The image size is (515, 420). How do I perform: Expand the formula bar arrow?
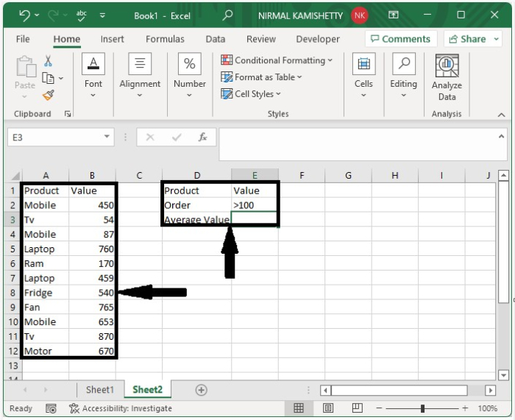[x=501, y=136]
